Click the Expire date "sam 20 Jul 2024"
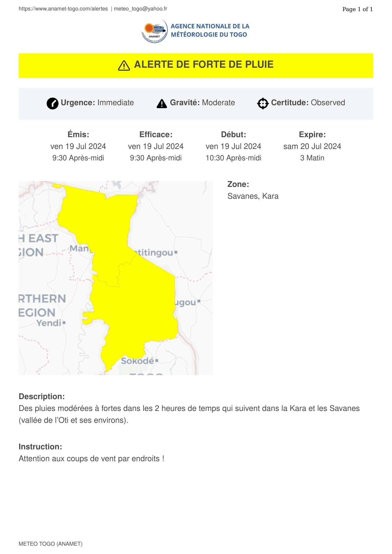 [x=312, y=146]
